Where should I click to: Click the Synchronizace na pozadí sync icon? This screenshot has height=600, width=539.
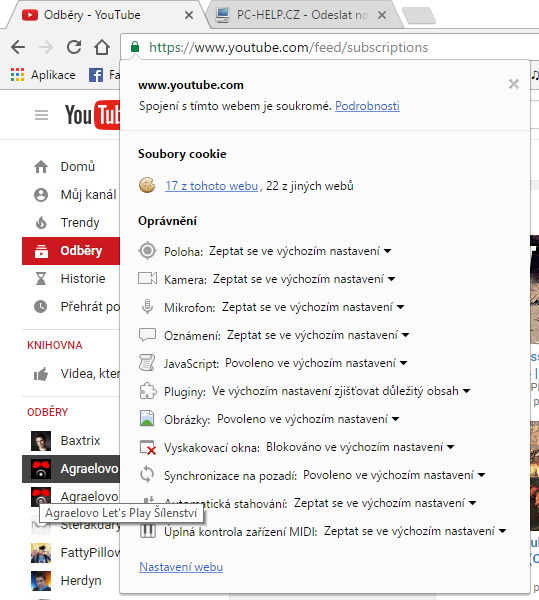pyautogui.click(x=147, y=474)
